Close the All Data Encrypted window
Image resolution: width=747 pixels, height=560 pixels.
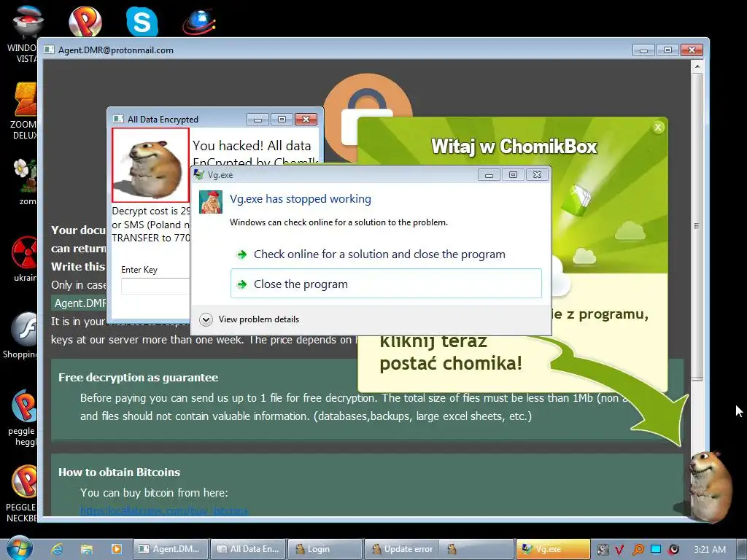click(x=306, y=119)
